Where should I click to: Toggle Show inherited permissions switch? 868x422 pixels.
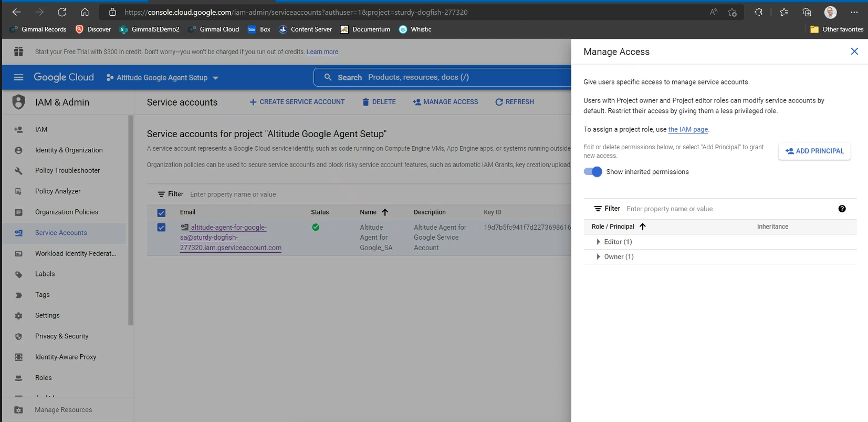click(x=593, y=172)
